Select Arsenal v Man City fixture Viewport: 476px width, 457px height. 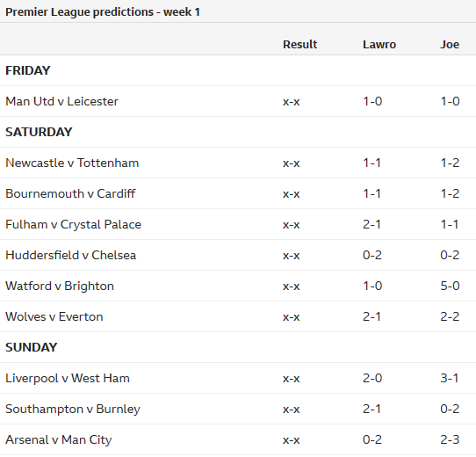(59, 439)
